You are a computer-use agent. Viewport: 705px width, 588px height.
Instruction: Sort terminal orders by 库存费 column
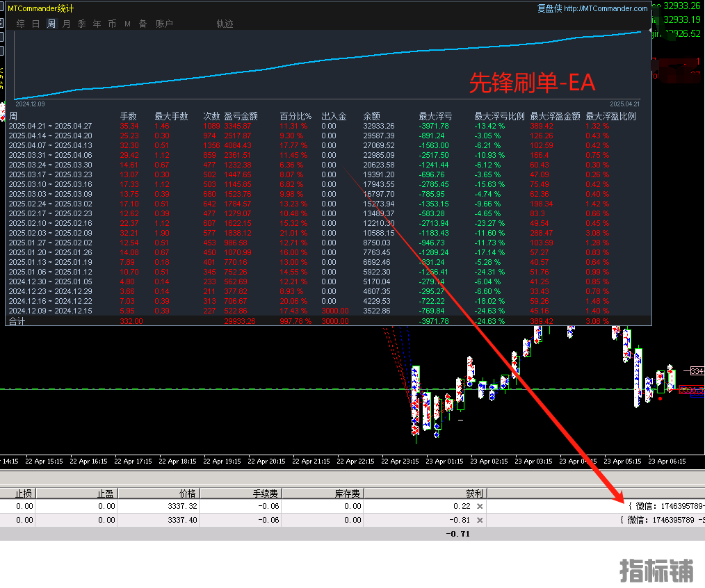point(323,493)
